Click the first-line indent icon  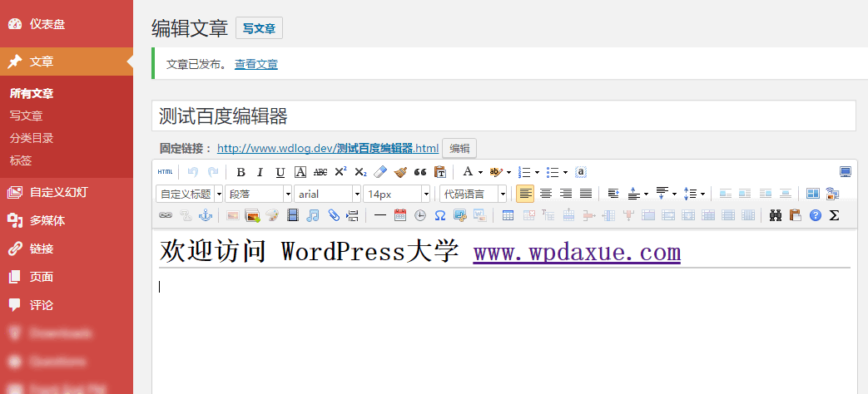pyautogui.click(x=613, y=194)
